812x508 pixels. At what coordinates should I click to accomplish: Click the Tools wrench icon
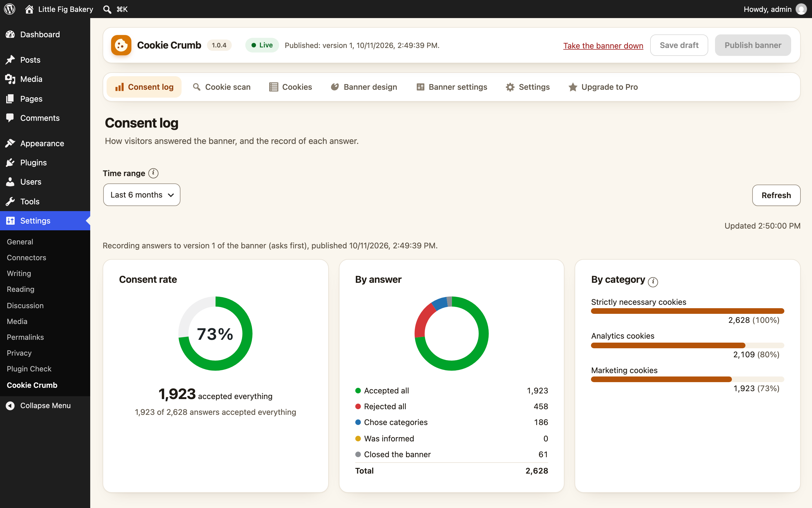click(x=10, y=201)
